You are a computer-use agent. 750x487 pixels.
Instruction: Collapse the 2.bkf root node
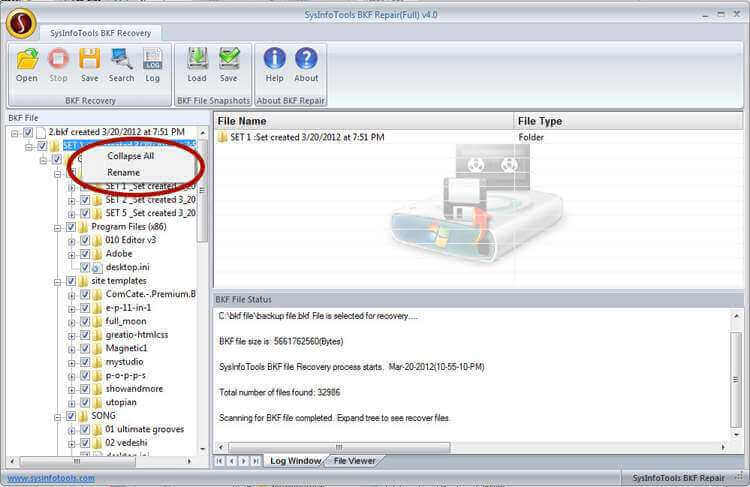click(x=15, y=132)
